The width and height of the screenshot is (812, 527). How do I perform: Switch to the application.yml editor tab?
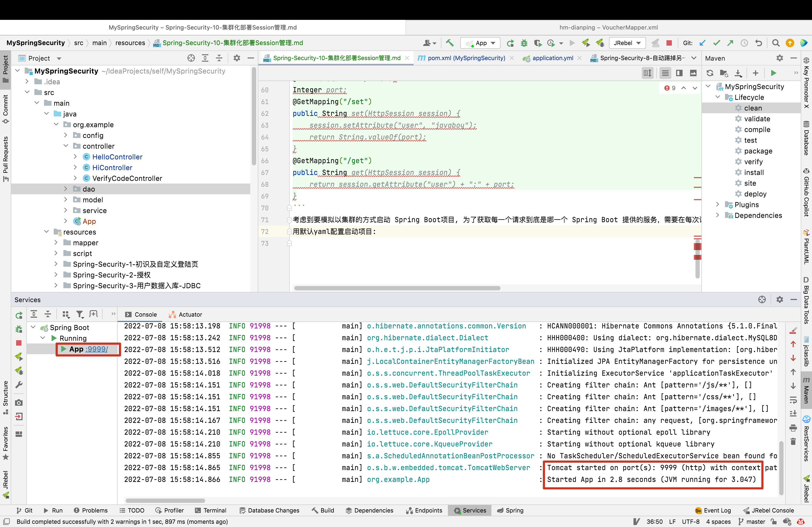click(552, 58)
